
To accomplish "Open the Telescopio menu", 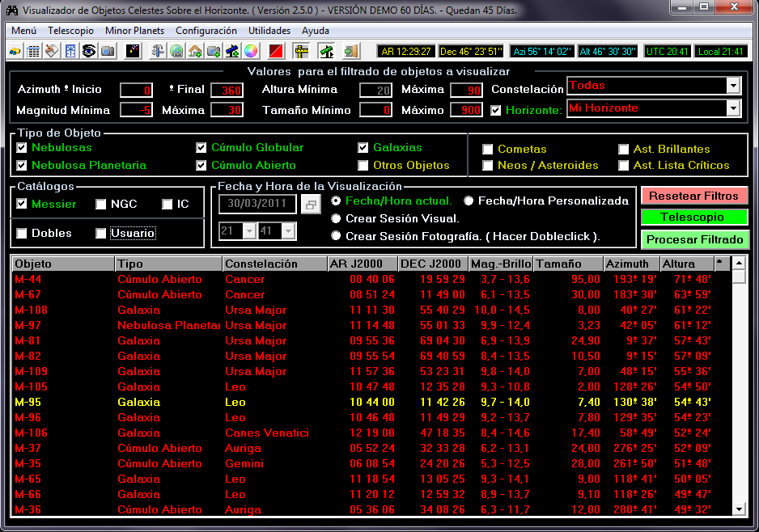I will pos(70,30).
